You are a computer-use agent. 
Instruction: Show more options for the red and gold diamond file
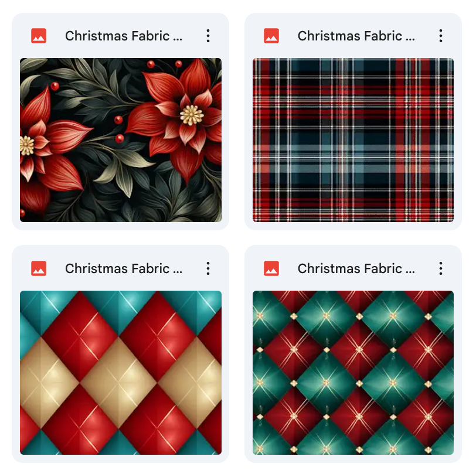(x=208, y=268)
